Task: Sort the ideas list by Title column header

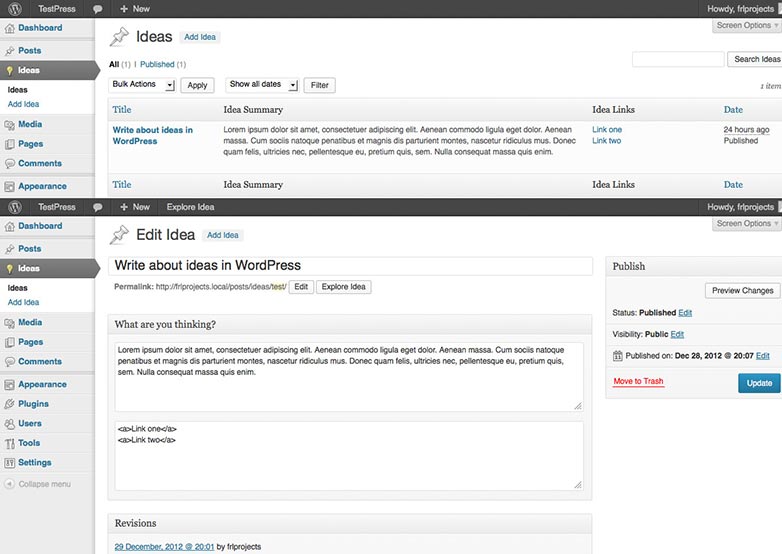Action: pos(122,110)
